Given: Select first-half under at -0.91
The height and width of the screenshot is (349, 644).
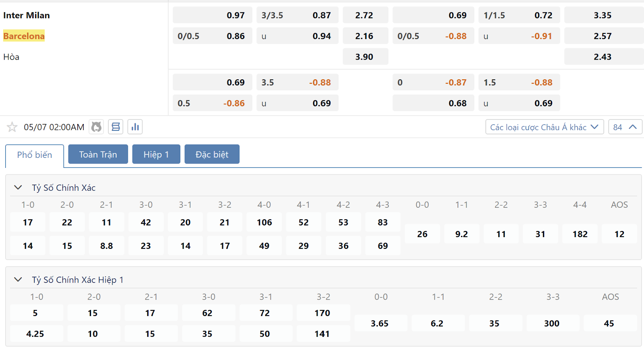Looking at the screenshot, I should pos(519,36).
